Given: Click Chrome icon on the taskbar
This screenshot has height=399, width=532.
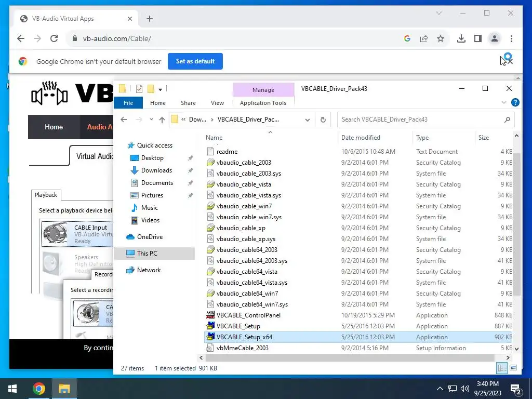Looking at the screenshot, I should coord(38,389).
